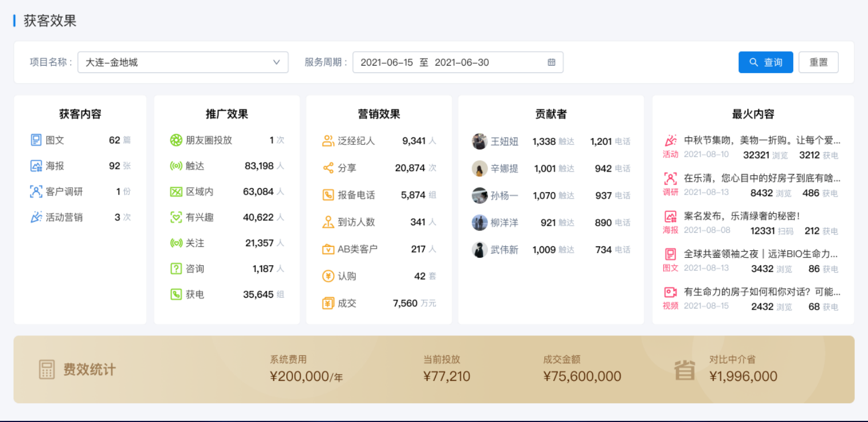This screenshot has height=422, width=868.
Task: Click 触达 value 83,198
Action: click(259, 166)
